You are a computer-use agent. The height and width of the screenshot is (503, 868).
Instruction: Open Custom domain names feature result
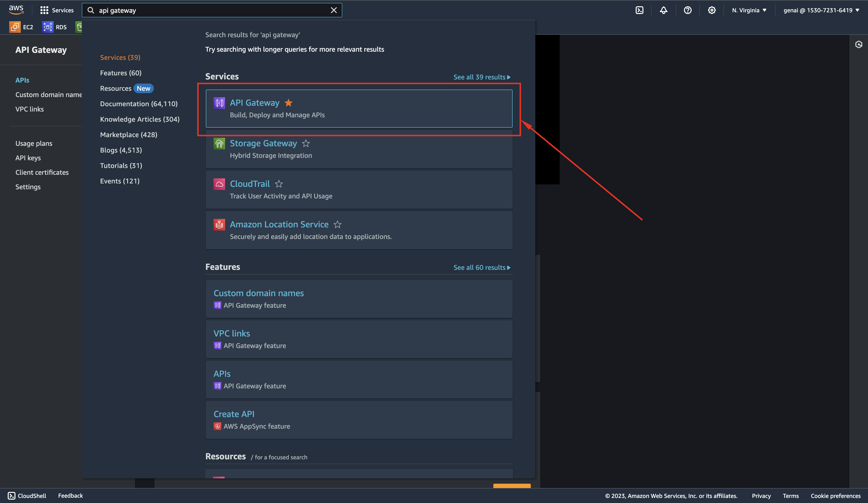tap(359, 299)
